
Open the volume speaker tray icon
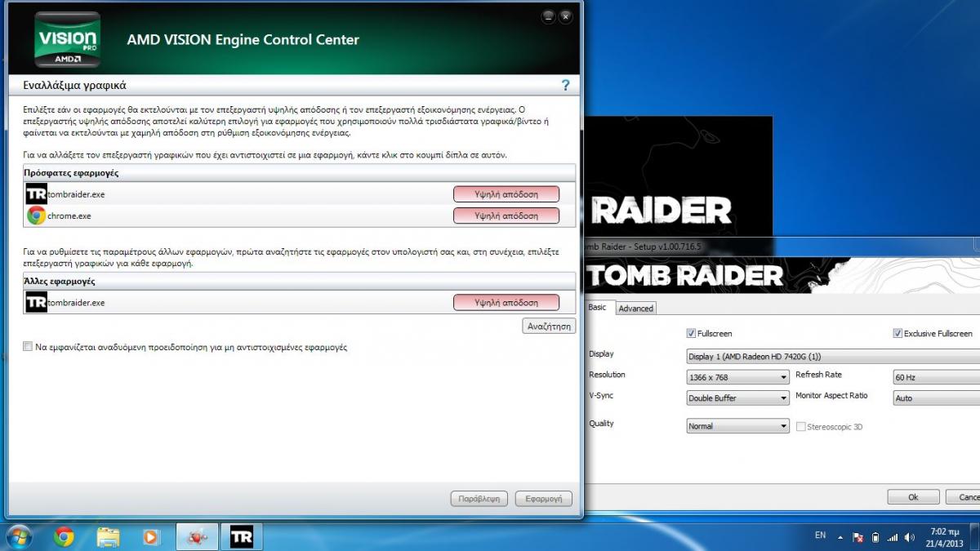(x=910, y=537)
